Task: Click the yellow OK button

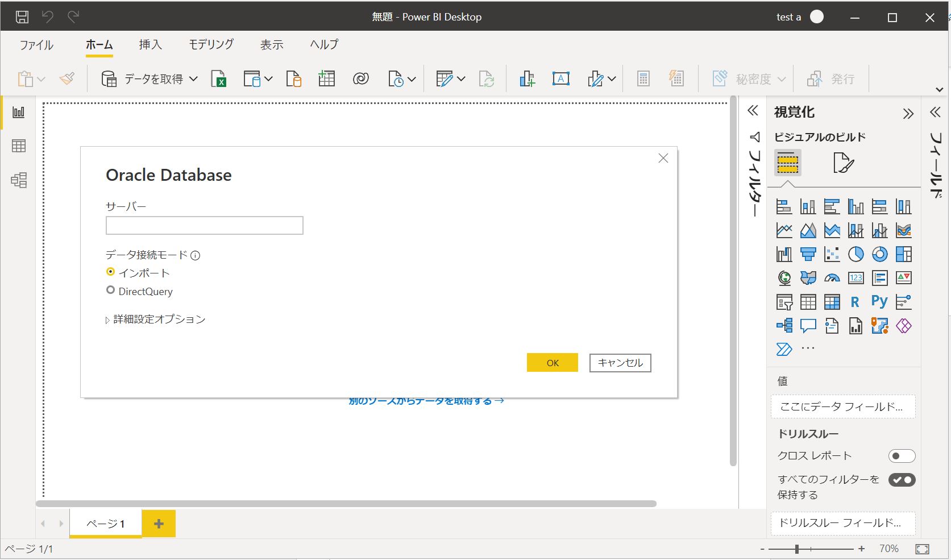Action: [x=552, y=363]
